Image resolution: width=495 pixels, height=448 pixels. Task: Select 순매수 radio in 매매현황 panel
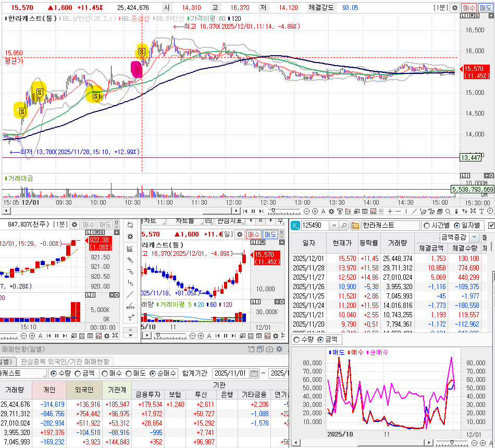click(x=153, y=374)
